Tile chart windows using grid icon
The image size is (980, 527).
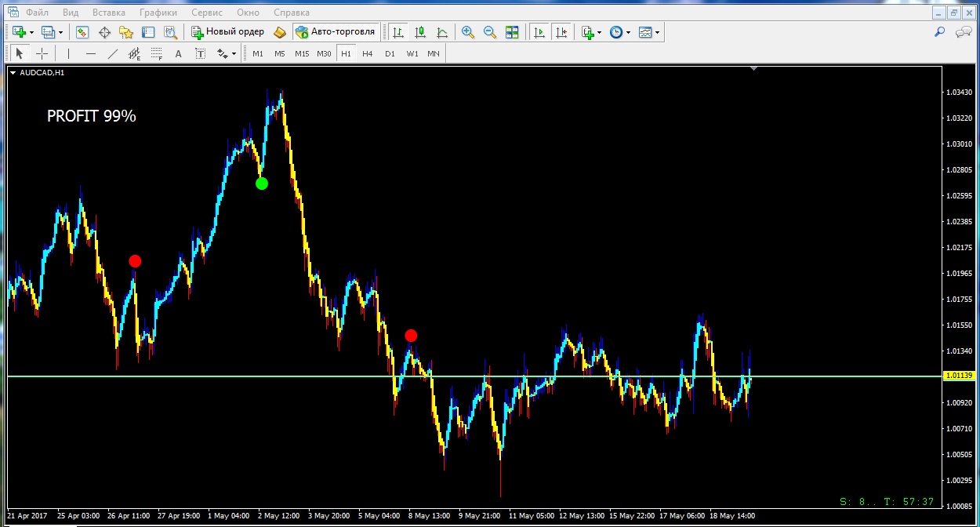(x=512, y=32)
